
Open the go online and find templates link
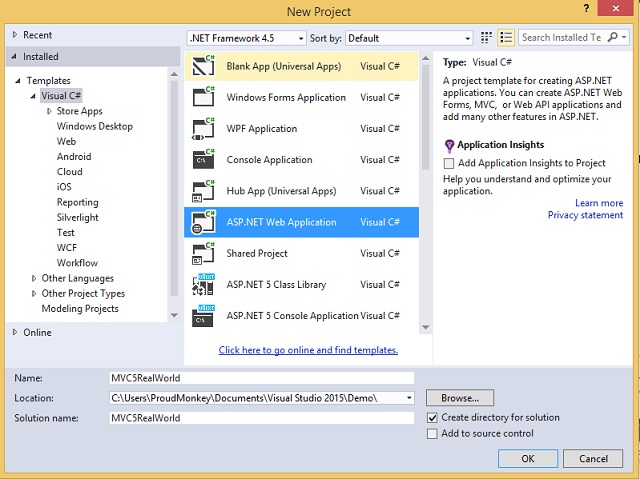[x=308, y=350]
